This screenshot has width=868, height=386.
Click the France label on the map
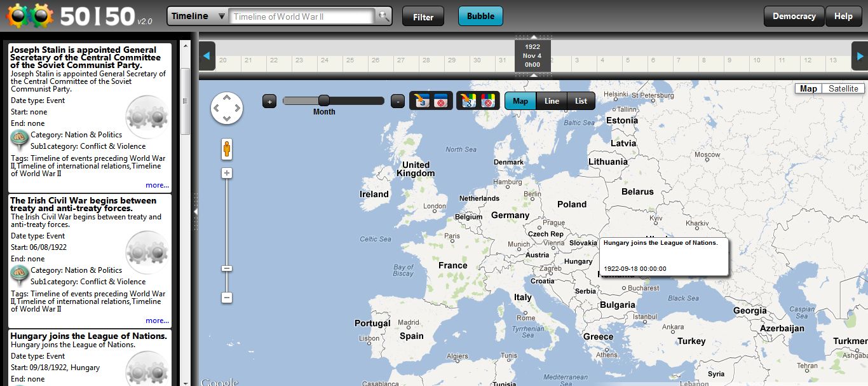(x=452, y=265)
